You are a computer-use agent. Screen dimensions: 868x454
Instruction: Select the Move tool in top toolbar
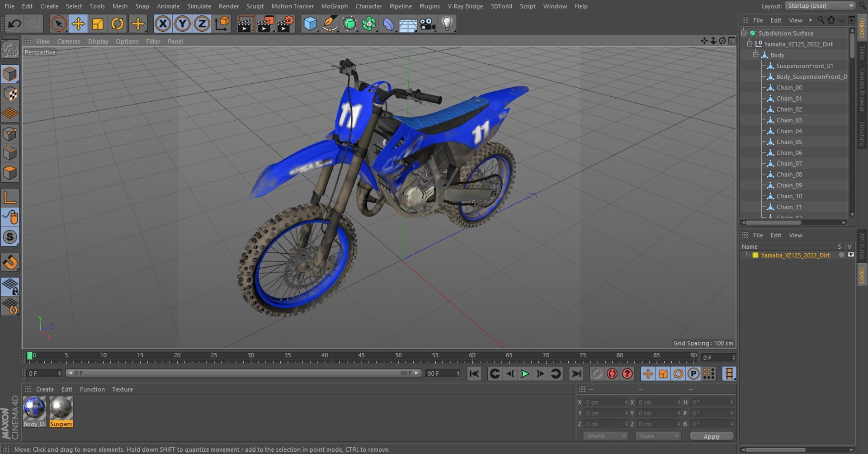(78, 24)
